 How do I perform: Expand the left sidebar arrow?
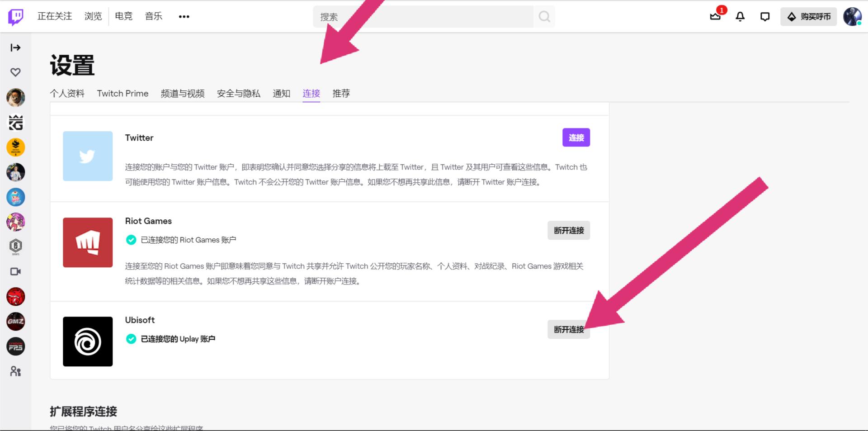tap(15, 47)
